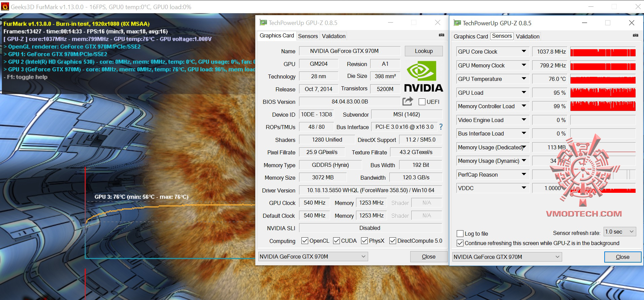Viewport: 644px width, 300px height.
Task: Click the GPU Core Clock value 1037.8 MHz
Action: click(x=549, y=52)
